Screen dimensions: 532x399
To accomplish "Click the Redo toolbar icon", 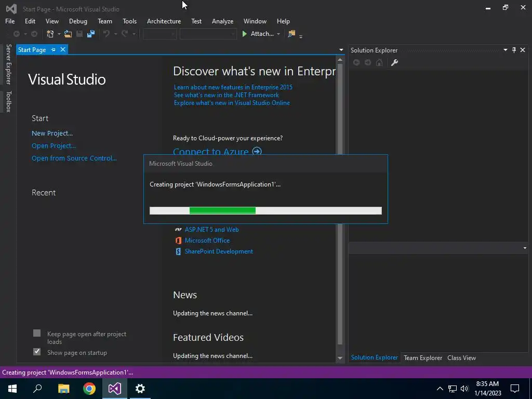I will point(125,34).
